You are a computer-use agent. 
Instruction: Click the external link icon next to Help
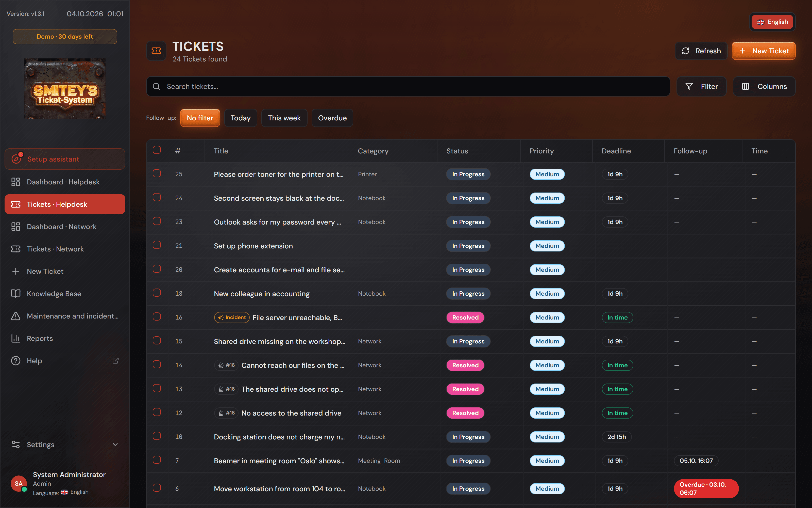click(115, 360)
